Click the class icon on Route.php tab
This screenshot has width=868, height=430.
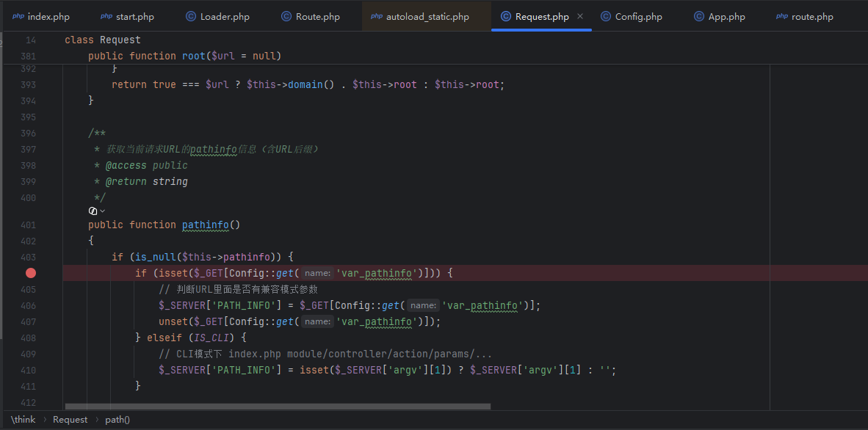pos(286,17)
